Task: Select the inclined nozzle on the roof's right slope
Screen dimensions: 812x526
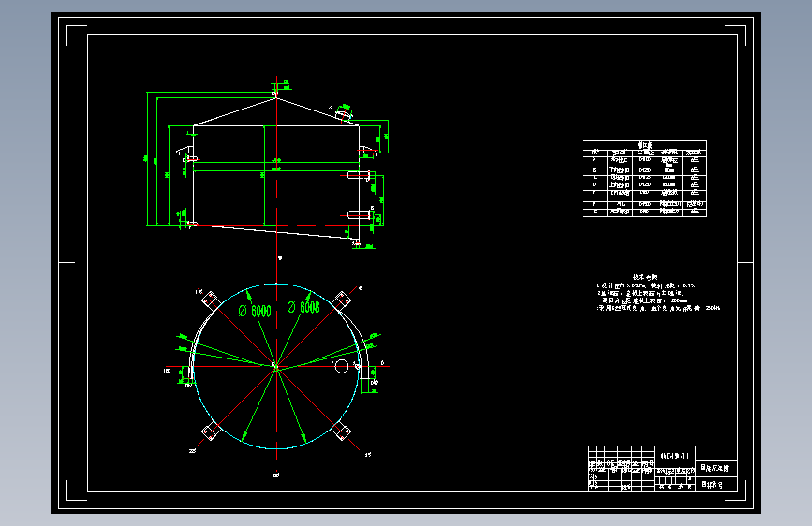Action: pos(344,114)
